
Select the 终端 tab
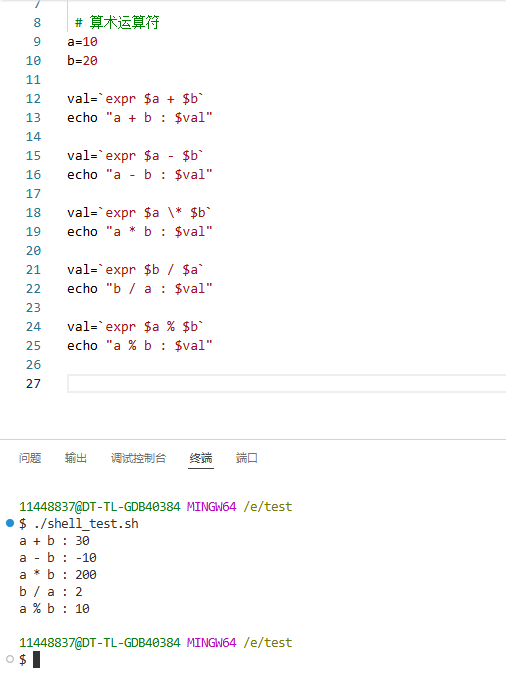coord(201,458)
